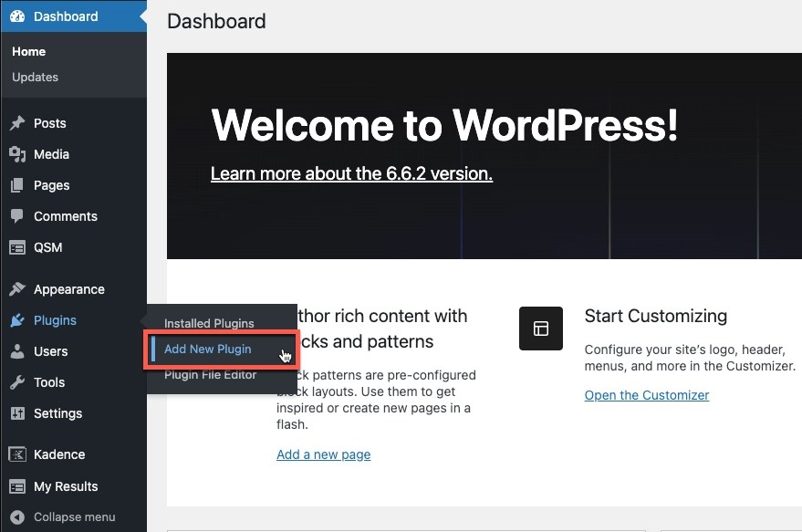Open the Comments menu
Viewport: 802px width, 532px height.
pos(66,216)
